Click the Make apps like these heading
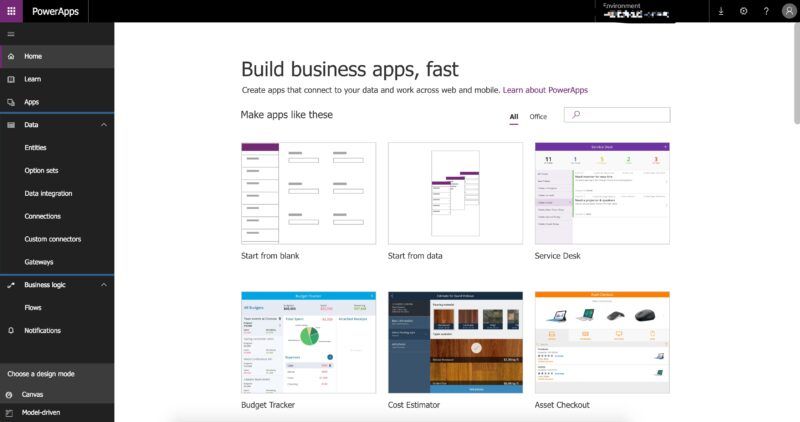 tap(286, 115)
